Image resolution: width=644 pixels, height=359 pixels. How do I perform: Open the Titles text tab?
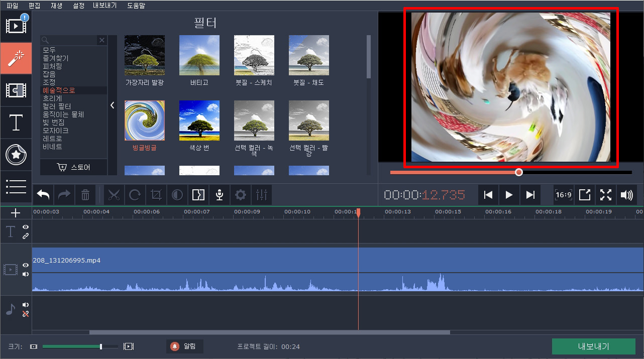pyautogui.click(x=16, y=123)
